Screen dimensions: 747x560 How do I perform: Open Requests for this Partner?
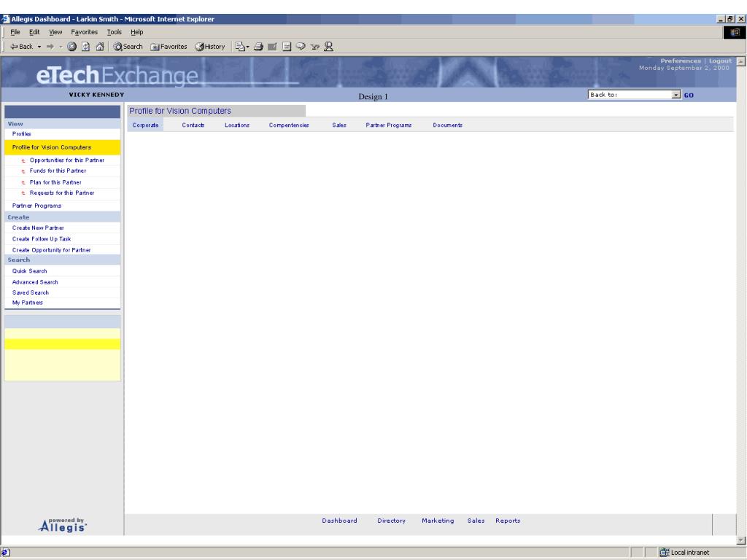pyautogui.click(x=62, y=192)
